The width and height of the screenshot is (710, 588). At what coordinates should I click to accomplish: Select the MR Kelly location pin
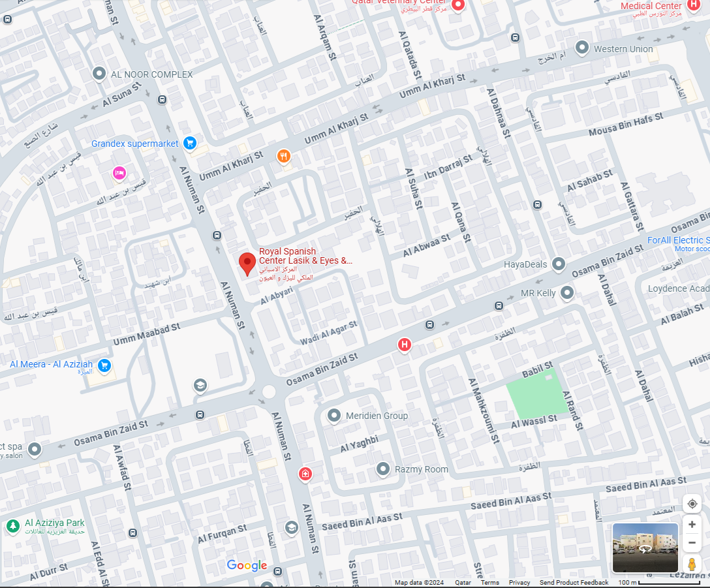coord(567,293)
